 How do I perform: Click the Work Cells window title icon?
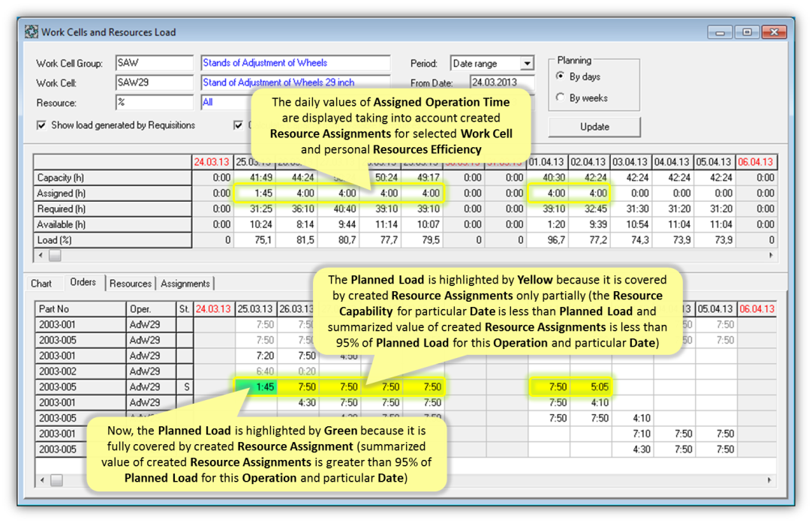31,32
